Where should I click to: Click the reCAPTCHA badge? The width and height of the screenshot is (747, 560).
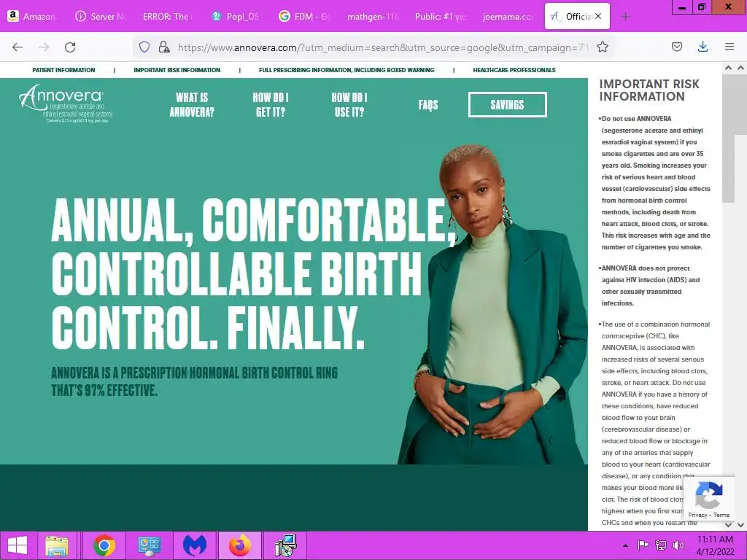[x=709, y=499]
